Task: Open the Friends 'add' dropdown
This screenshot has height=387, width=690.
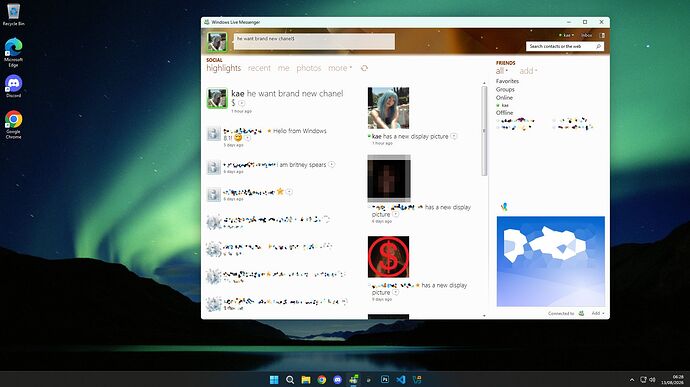Action: 528,71
